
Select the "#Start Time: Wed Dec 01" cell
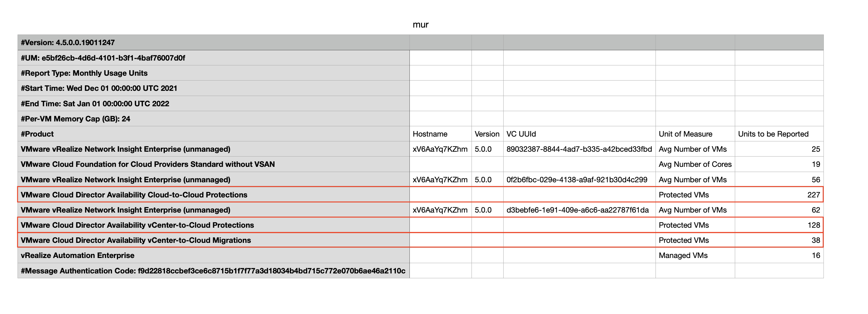pos(214,88)
